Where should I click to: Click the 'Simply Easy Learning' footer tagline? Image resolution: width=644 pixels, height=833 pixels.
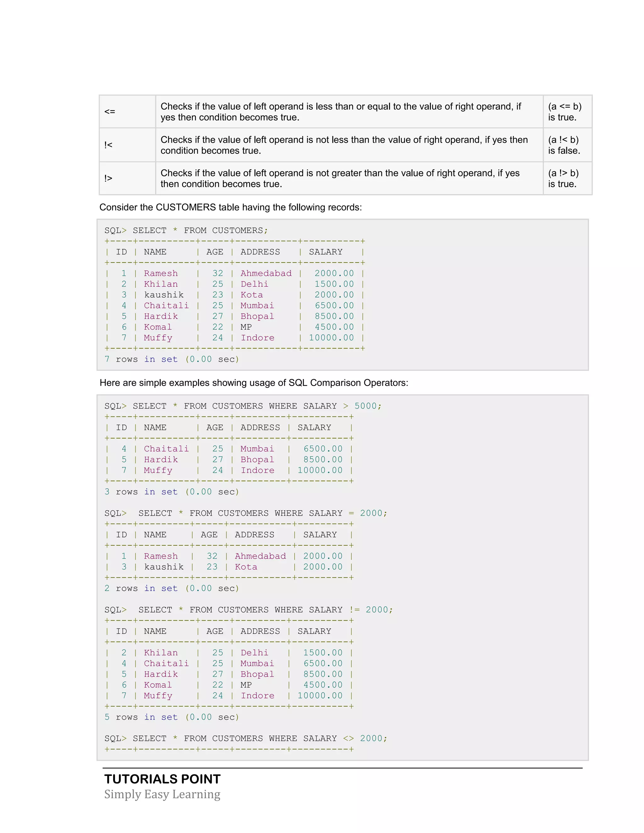coord(162,794)
